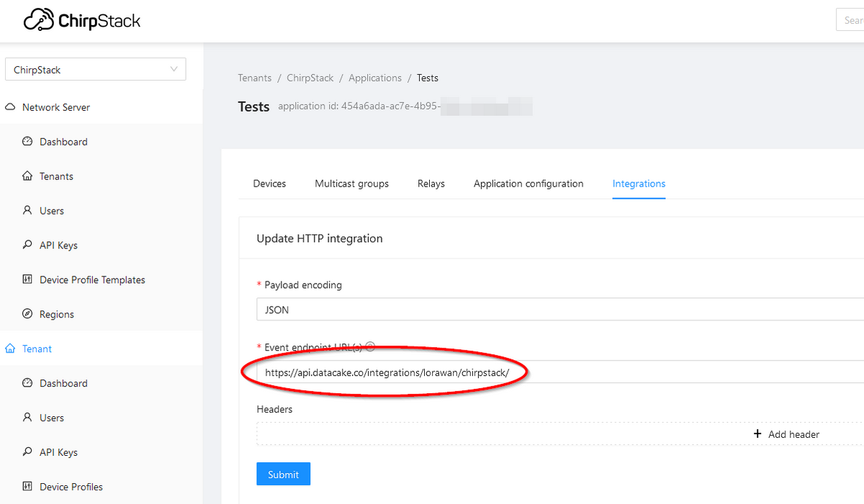The image size is (864, 504).
Task: Click the Payload encoding field label
Action: tap(303, 285)
